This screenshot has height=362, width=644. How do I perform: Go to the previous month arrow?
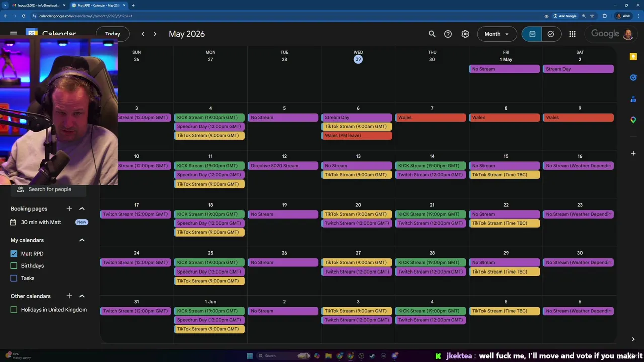point(143,34)
